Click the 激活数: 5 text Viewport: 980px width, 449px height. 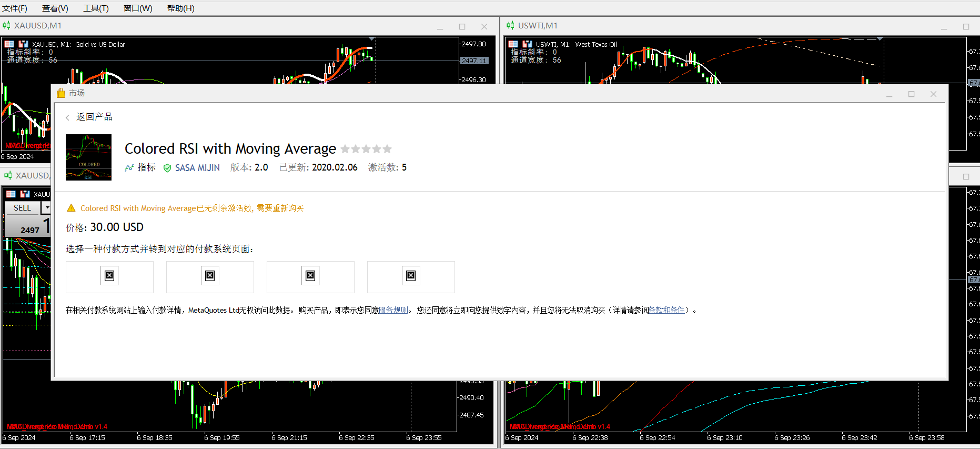[387, 168]
